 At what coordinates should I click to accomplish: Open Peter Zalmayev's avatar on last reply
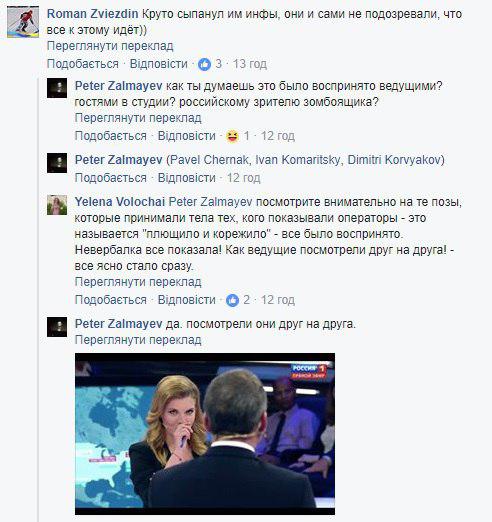[57, 327]
